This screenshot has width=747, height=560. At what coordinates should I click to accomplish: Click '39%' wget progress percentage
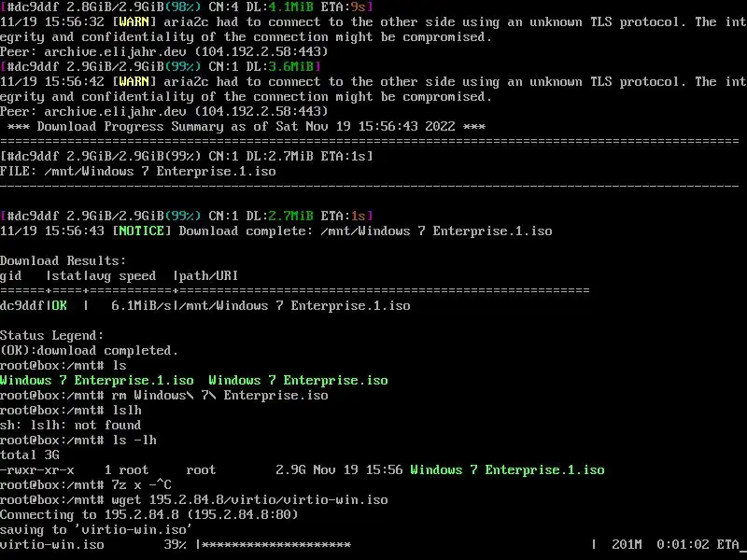pyautogui.click(x=176, y=545)
